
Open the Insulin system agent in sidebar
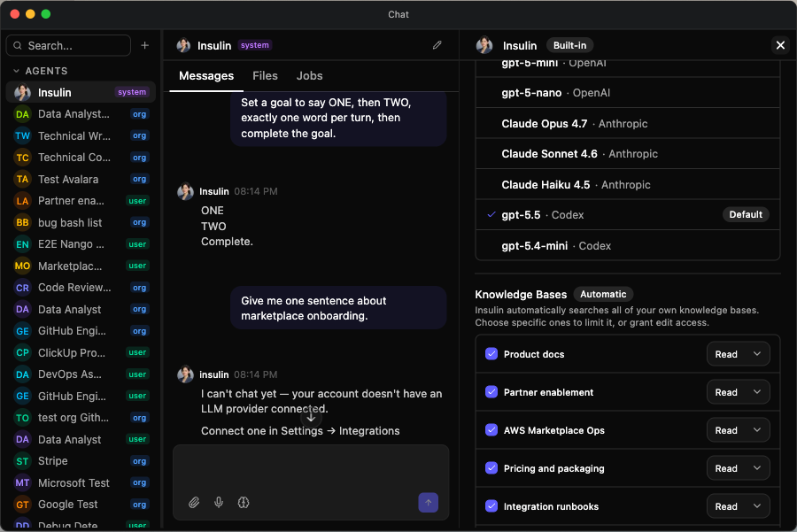pyautogui.click(x=81, y=92)
